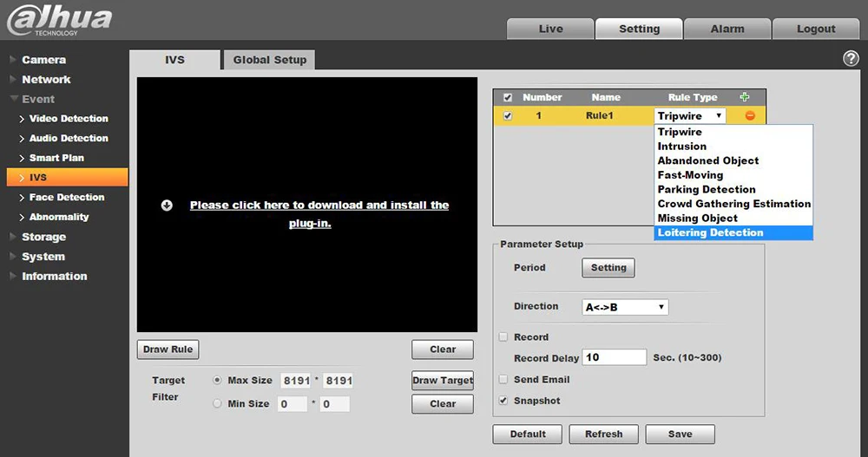Select the Min Size radio button

click(x=217, y=403)
